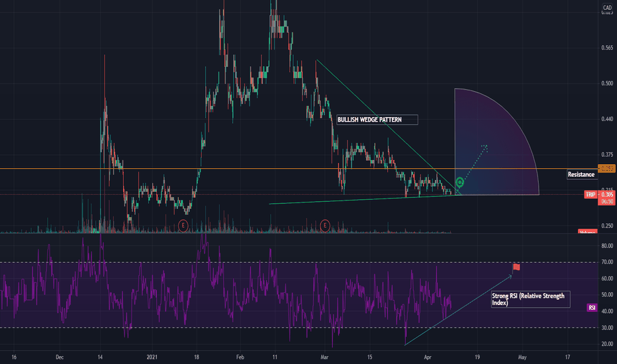Viewport: 617px width, 364px height.
Task: Click the Strong RSI annotation box
Action: [530, 299]
